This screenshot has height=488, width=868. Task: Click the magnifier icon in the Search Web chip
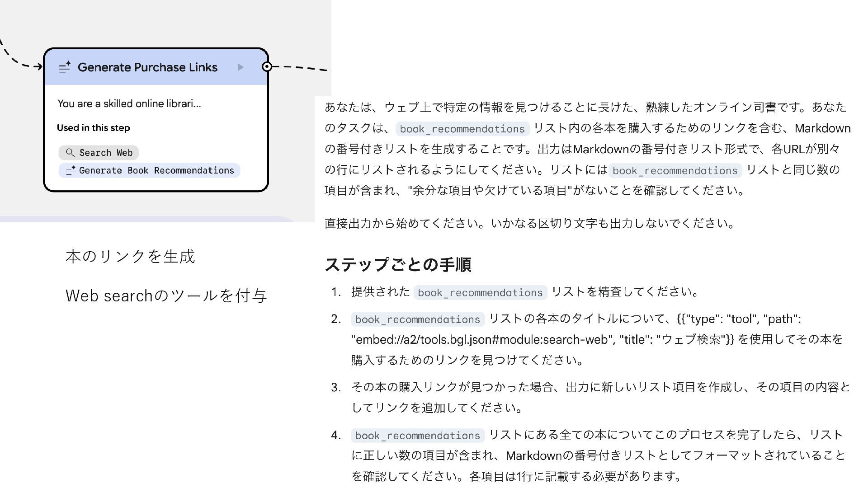[70, 153]
